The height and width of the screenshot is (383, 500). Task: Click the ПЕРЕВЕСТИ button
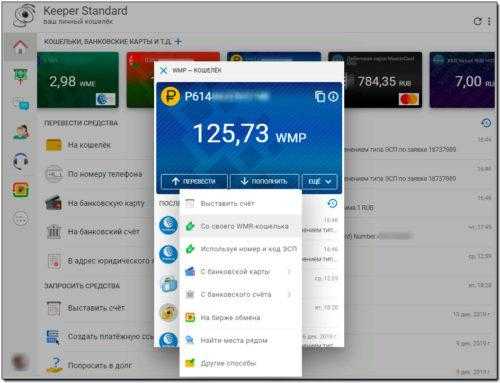194,181
